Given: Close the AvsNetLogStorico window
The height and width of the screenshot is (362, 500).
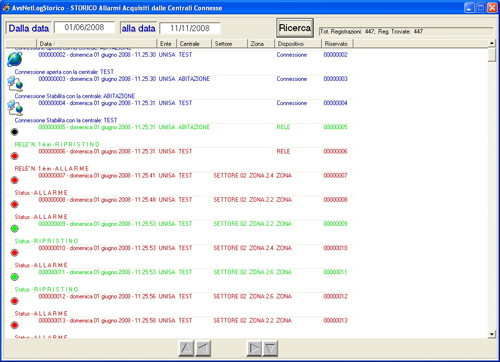Looking at the screenshot, I should (492, 8).
